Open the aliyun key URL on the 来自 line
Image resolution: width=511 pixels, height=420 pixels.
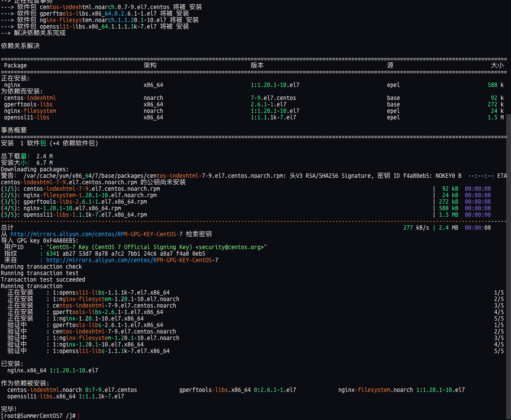[x=132, y=260]
